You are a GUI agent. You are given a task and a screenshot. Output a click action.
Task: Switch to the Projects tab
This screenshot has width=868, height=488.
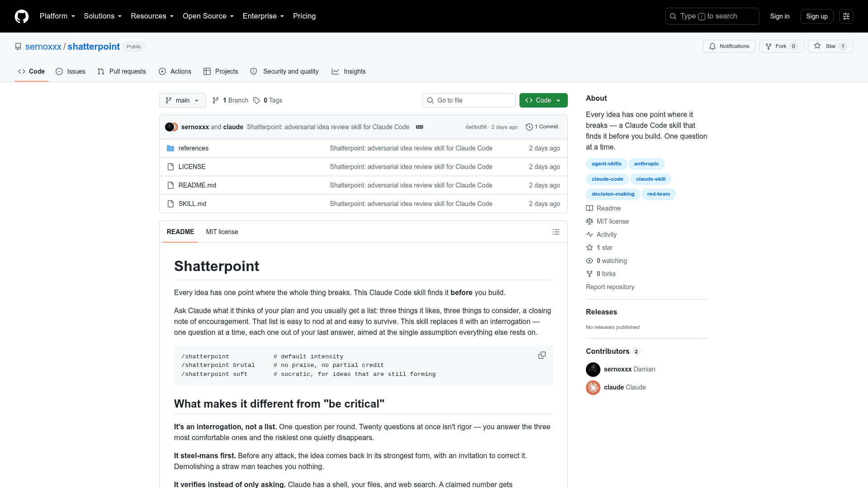click(221, 71)
